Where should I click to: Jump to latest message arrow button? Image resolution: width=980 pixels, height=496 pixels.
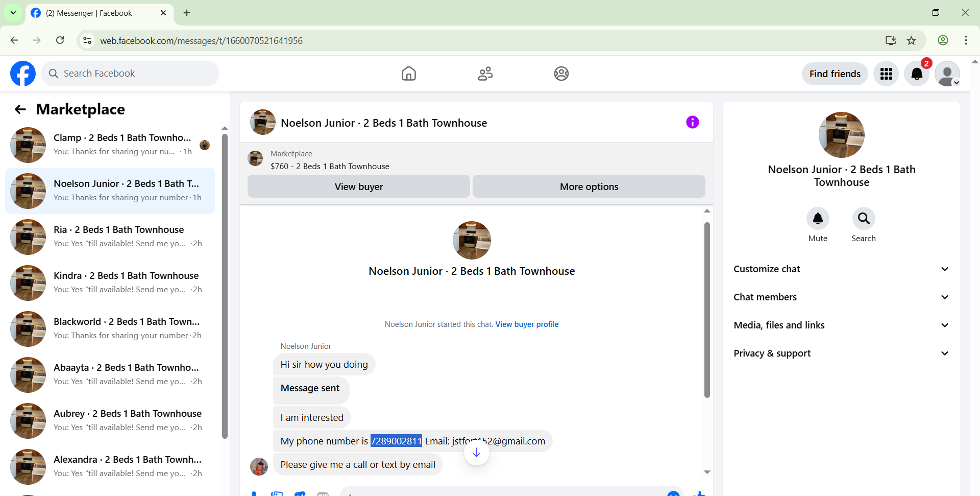pos(476,453)
